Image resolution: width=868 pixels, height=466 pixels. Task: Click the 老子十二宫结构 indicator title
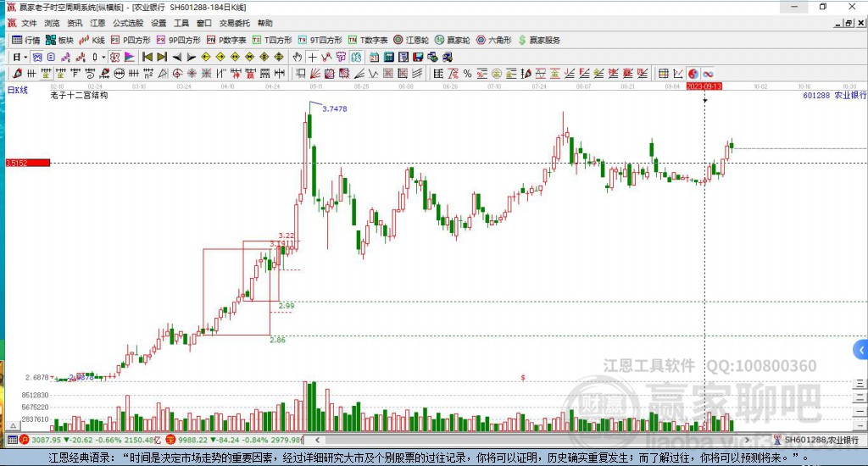point(79,95)
